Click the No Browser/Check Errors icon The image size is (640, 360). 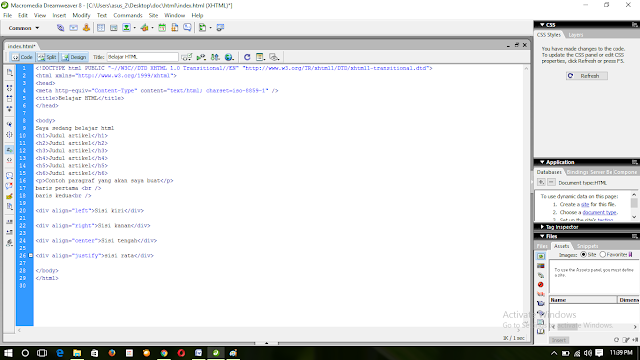tap(187, 57)
